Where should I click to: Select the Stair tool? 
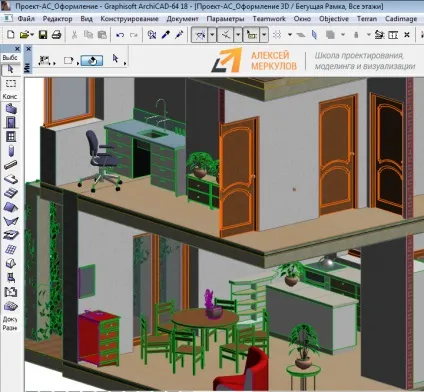pos(11,193)
